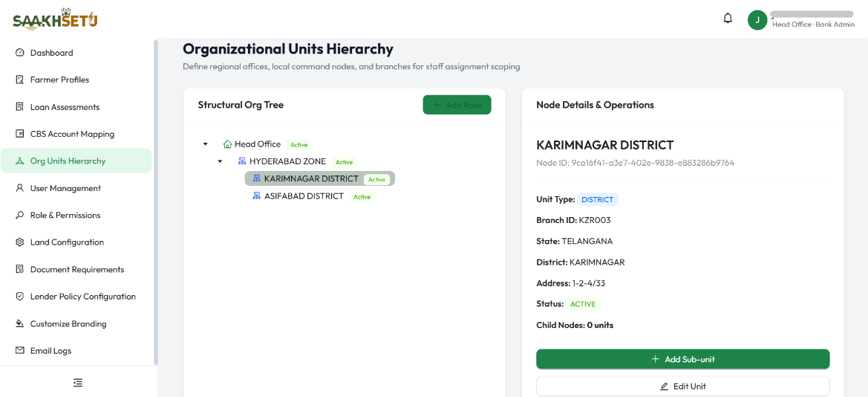Click the Head Office home icon

(227, 144)
